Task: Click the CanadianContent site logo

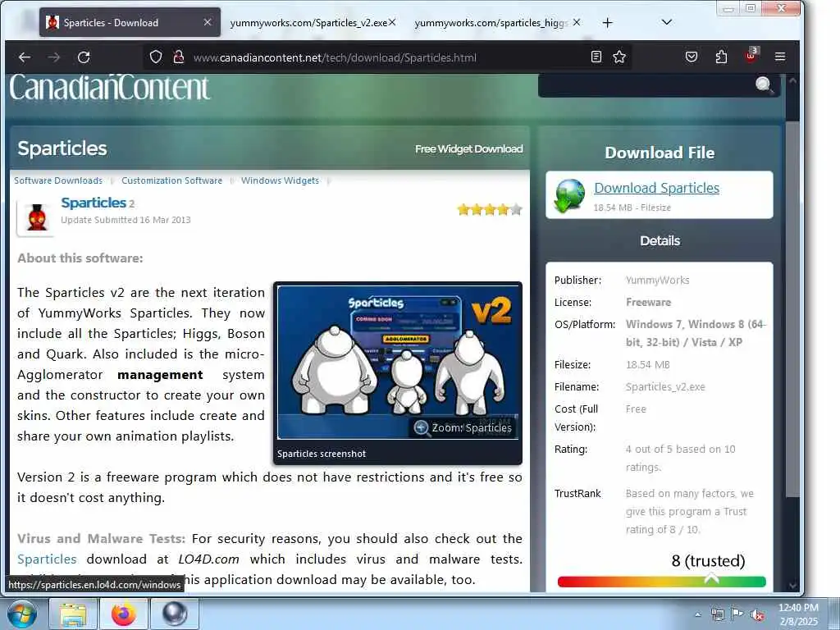Action: pyautogui.click(x=110, y=87)
